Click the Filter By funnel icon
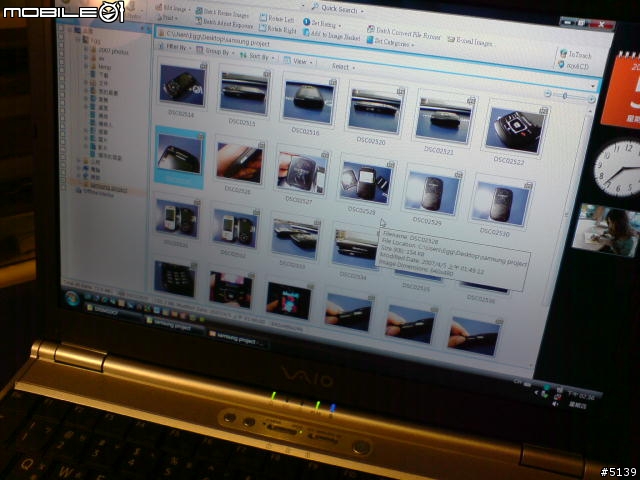640x480 pixels. pos(161,46)
